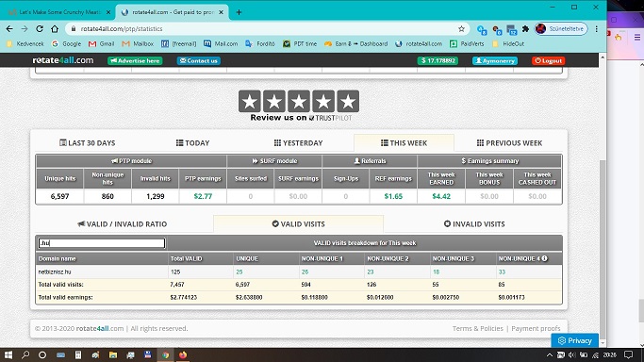Open the Firefox icon in the taskbar
644x362 pixels.
(x=183, y=354)
